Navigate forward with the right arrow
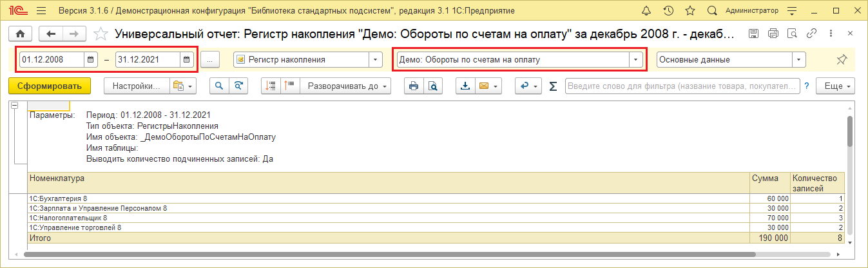This screenshot has height=268, width=868. pyautogui.click(x=74, y=33)
